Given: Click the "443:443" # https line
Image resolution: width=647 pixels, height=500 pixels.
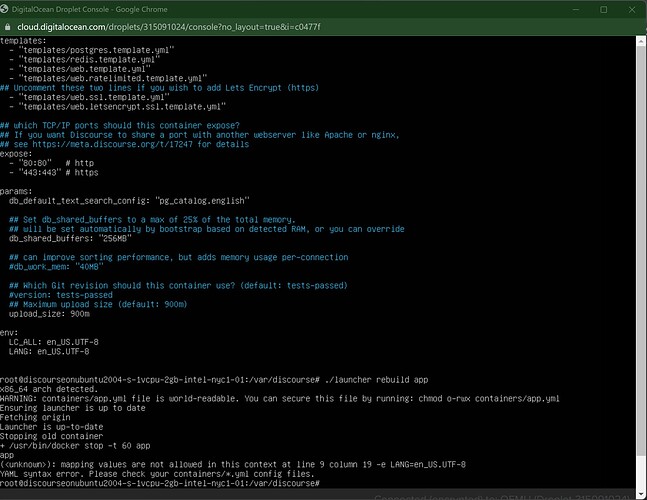Looking at the screenshot, I should tap(54, 173).
